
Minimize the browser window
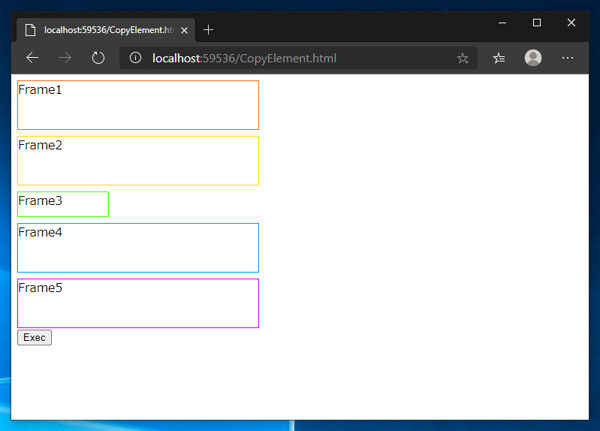coord(502,23)
